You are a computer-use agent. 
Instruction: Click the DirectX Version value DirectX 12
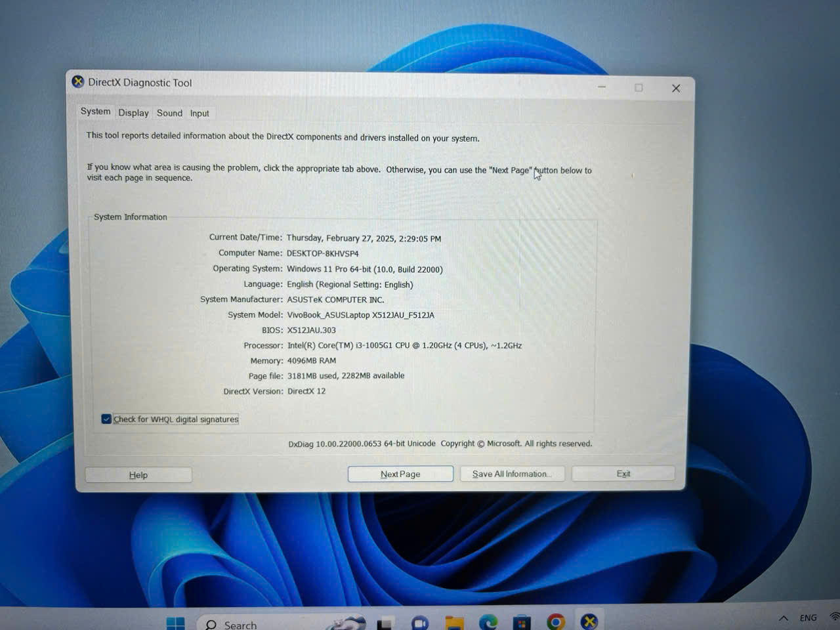[x=306, y=391]
